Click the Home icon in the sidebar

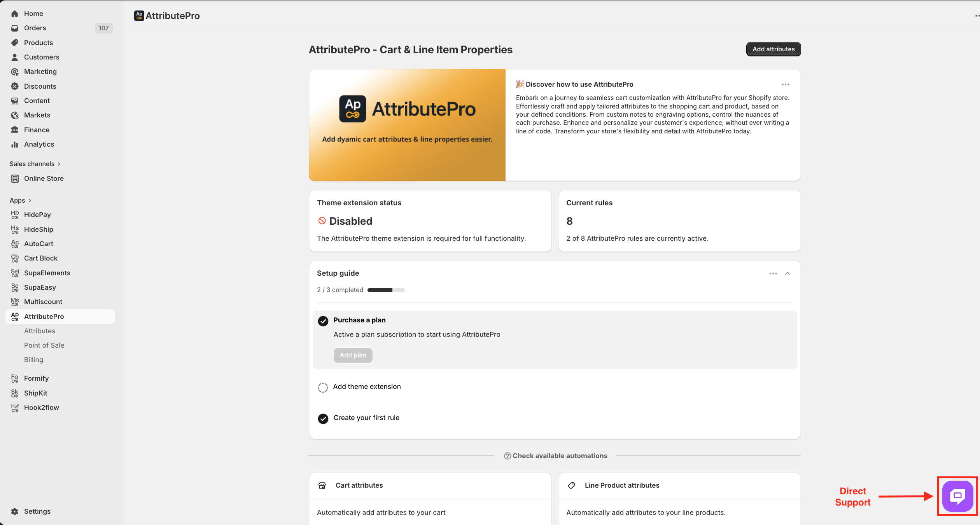15,14
